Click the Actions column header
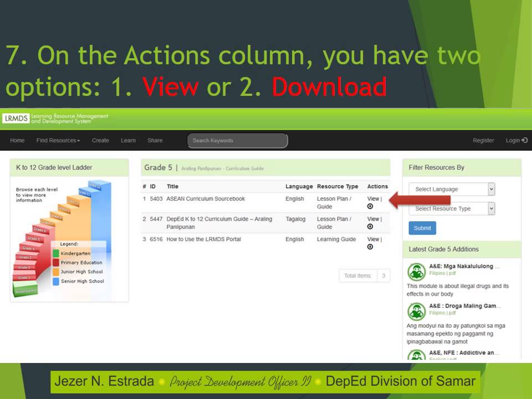 [377, 186]
